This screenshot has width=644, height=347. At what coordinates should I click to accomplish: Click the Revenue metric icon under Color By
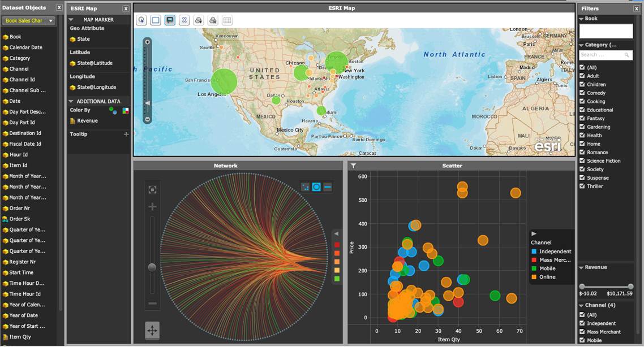(x=72, y=121)
